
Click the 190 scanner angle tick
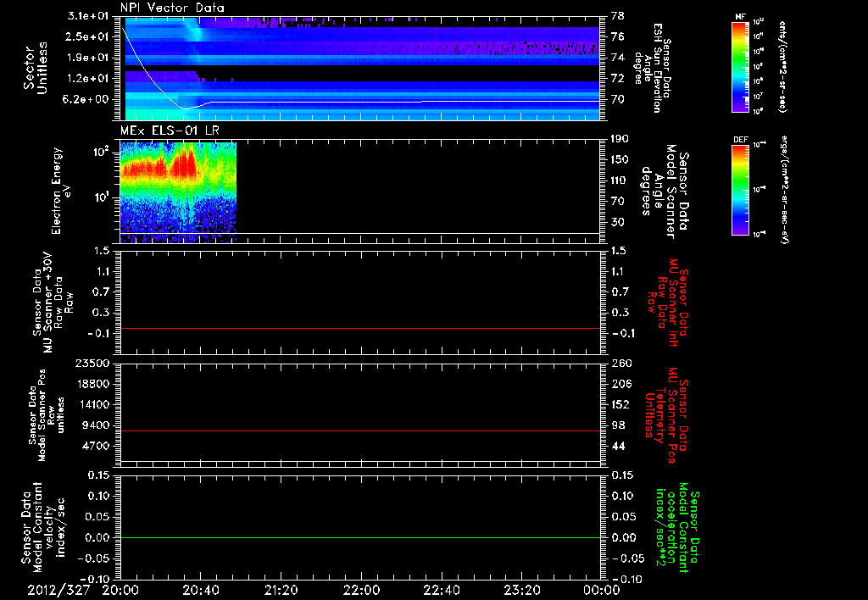tap(620, 139)
